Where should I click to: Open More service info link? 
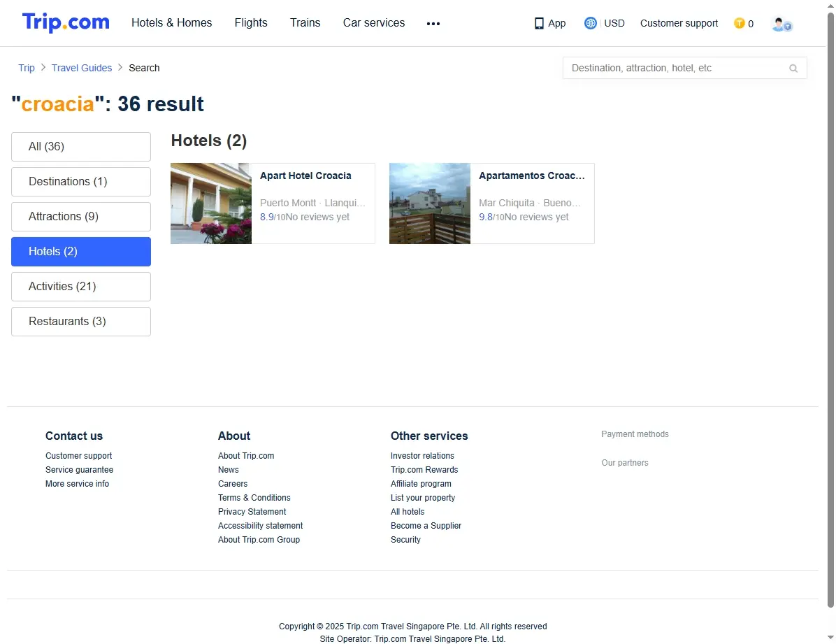[77, 483]
